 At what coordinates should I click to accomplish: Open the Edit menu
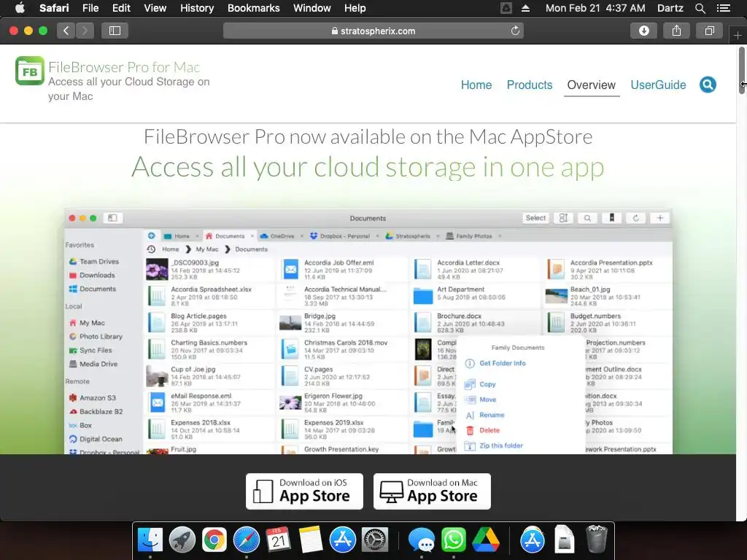[121, 8]
